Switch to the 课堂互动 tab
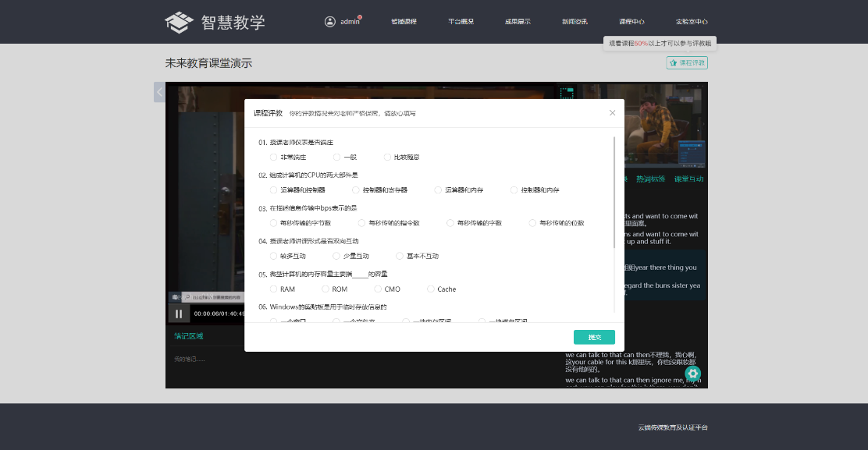The height and width of the screenshot is (450, 868). pyautogui.click(x=688, y=179)
